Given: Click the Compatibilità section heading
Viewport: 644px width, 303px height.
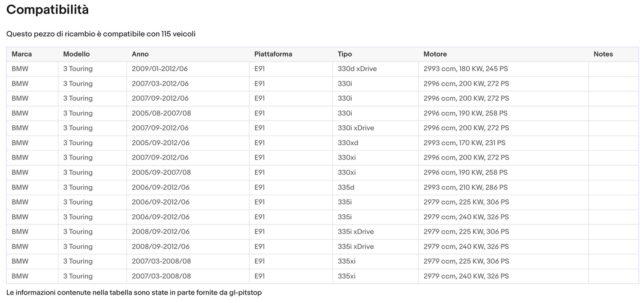Looking at the screenshot, I should 47,10.
